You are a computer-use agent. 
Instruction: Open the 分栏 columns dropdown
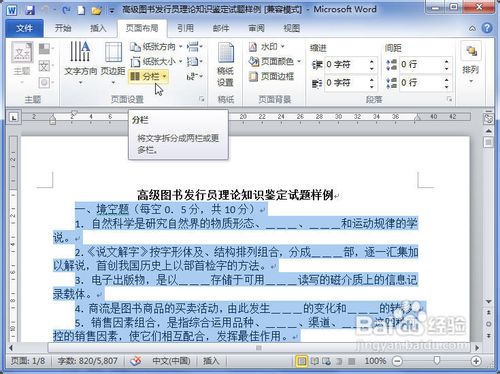(x=148, y=77)
